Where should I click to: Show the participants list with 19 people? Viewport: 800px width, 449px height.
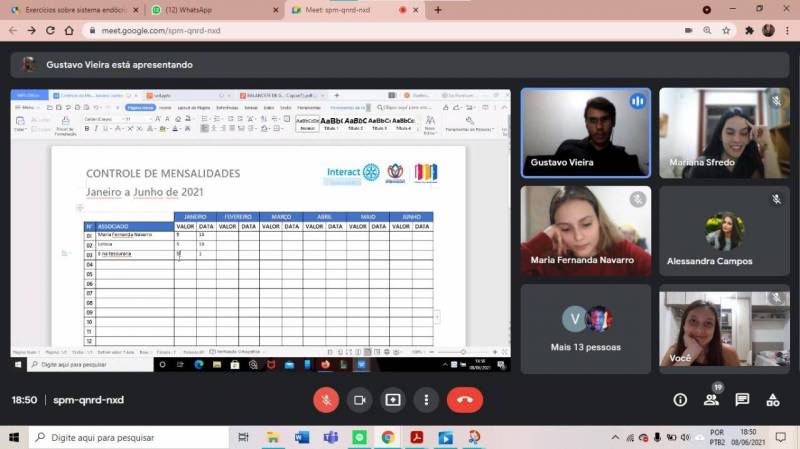pyautogui.click(x=711, y=400)
